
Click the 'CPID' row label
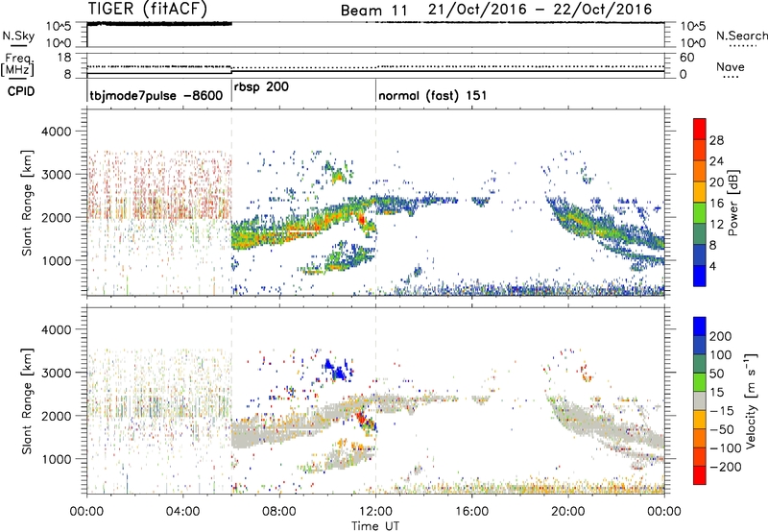21,91
